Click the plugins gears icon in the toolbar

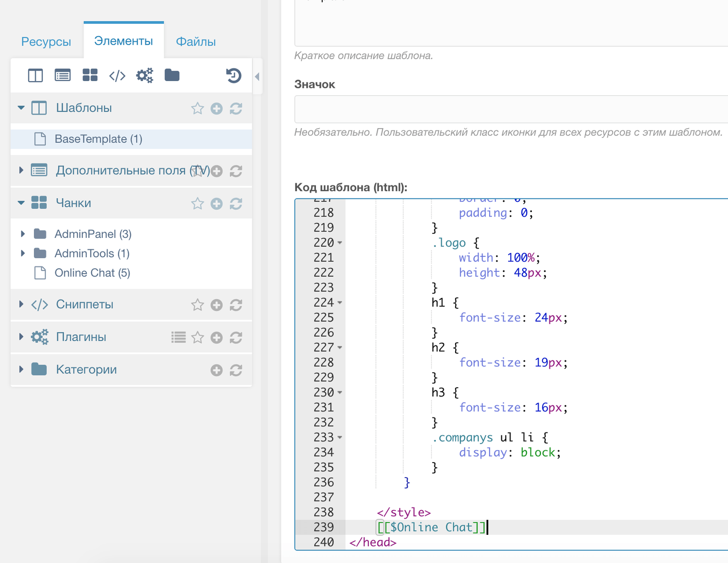coord(145,75)
